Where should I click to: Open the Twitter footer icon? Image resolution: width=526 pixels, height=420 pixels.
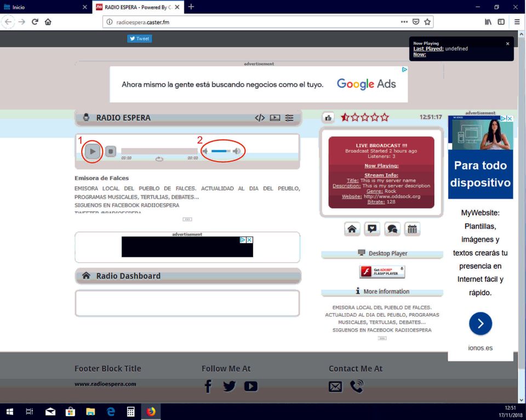230,386
